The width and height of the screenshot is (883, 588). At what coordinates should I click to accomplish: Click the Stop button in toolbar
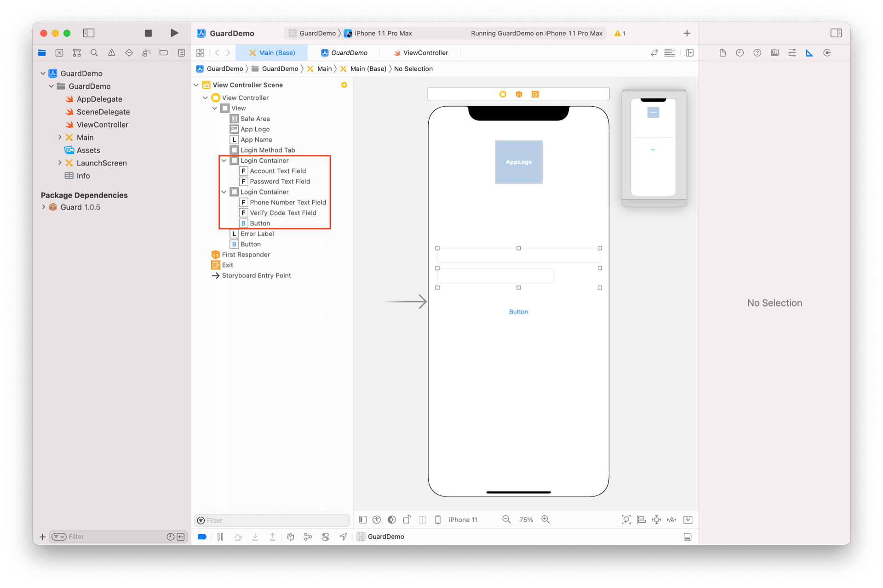148,33
